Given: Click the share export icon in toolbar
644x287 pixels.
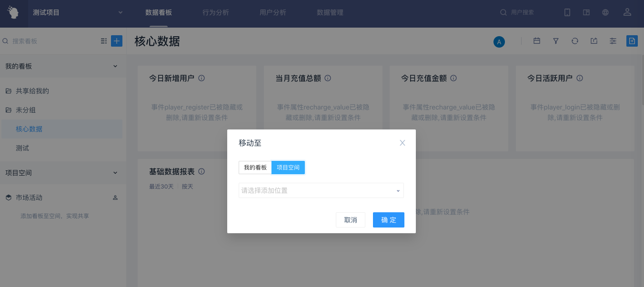Looking at the screenshot, I should click(594, 41).
